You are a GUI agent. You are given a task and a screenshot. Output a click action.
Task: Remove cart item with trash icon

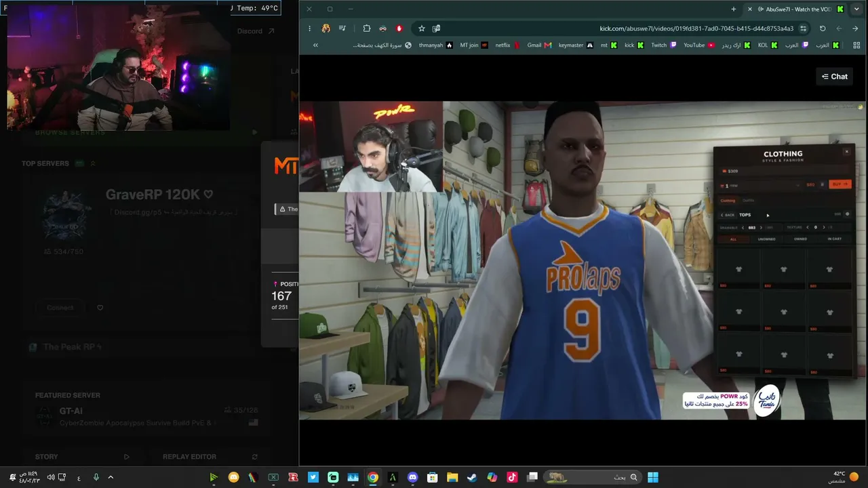(823, 184)
